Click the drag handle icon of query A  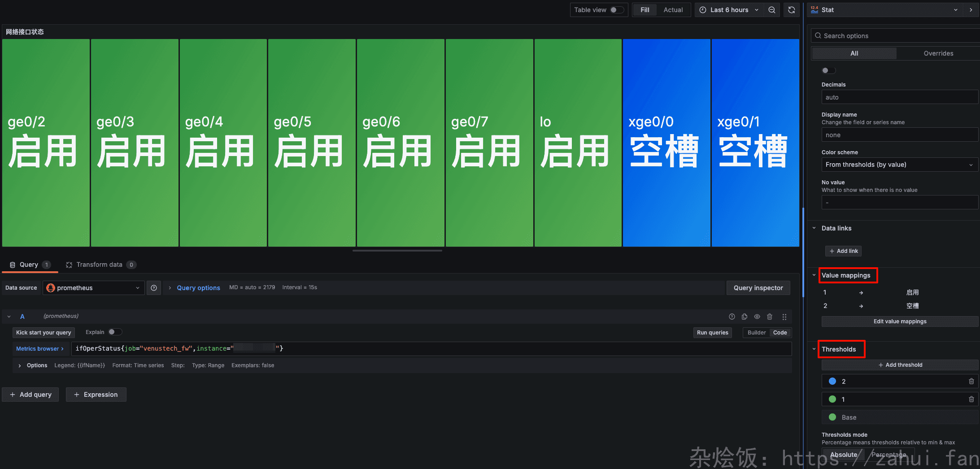coord(784,317)
